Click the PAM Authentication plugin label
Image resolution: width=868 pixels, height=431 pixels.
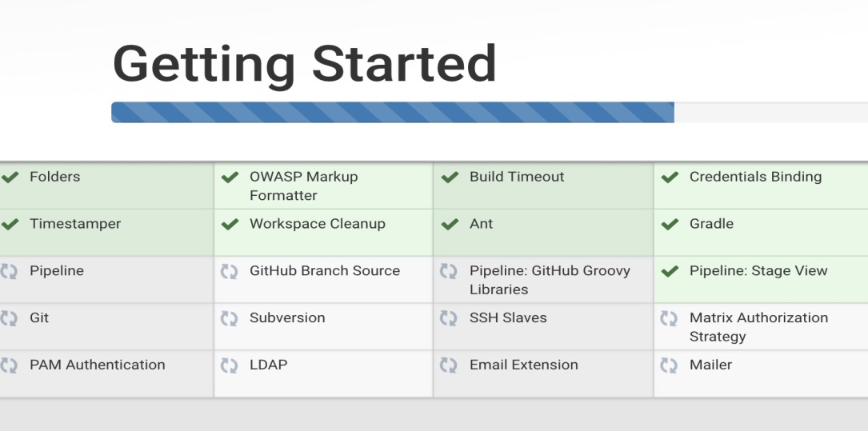[97, 365]
